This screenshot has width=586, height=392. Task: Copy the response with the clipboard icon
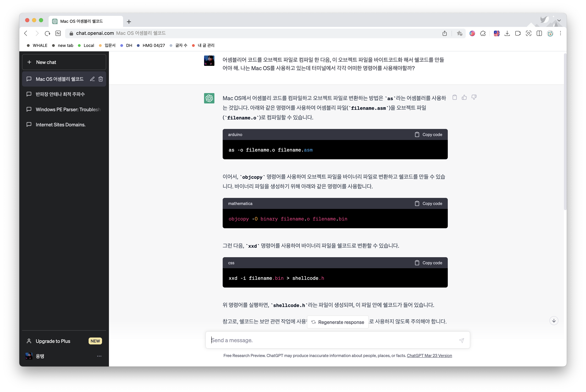click(454, 98)
